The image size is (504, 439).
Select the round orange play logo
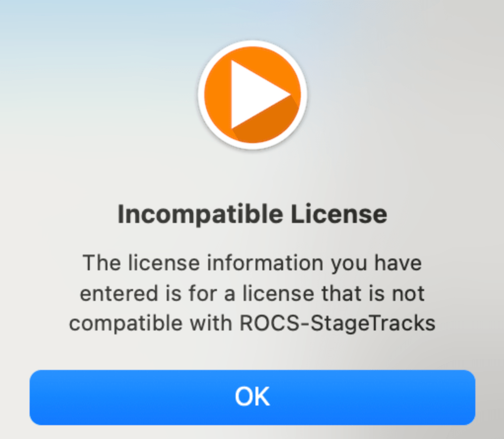pos(252,95)
